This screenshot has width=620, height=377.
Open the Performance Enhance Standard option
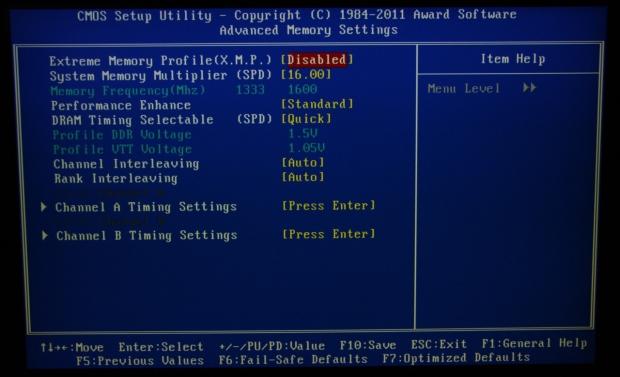pos(317,104)
